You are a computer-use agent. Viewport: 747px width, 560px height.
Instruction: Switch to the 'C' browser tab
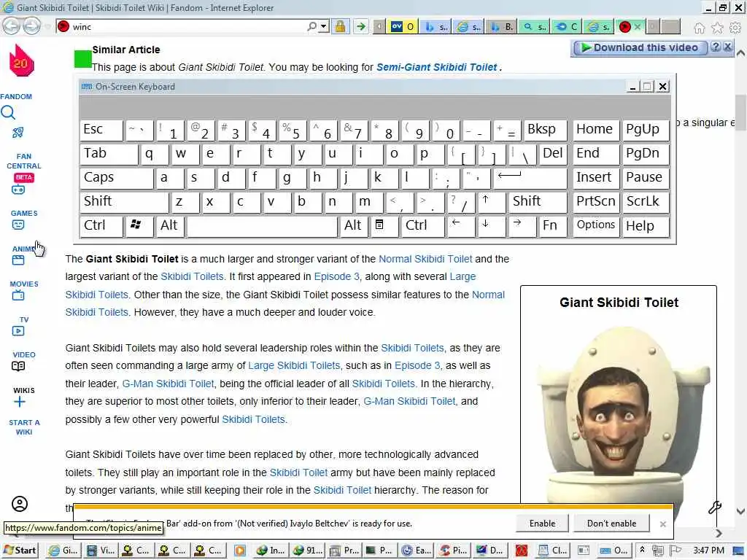[567, 27]
